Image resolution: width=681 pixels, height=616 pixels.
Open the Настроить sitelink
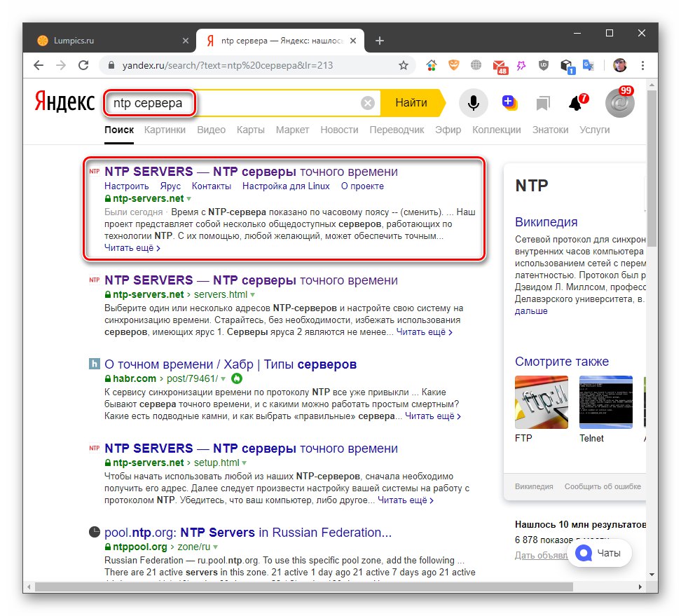[x=126, y=186]
